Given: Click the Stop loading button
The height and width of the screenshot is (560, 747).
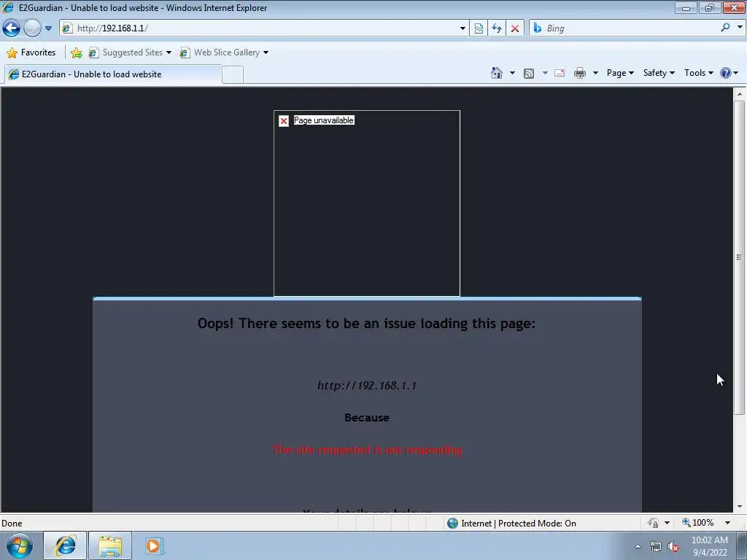Looking at the screenshot, I should pos(515,28).
